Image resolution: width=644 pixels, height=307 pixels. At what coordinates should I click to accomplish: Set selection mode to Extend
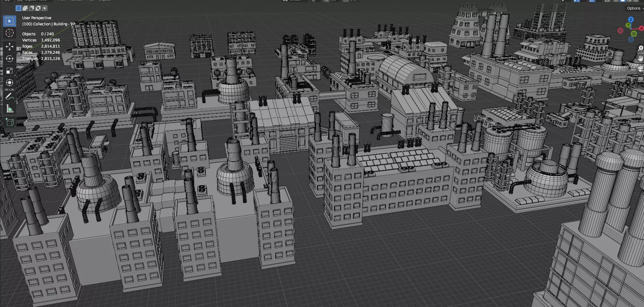tap(25, 8)
